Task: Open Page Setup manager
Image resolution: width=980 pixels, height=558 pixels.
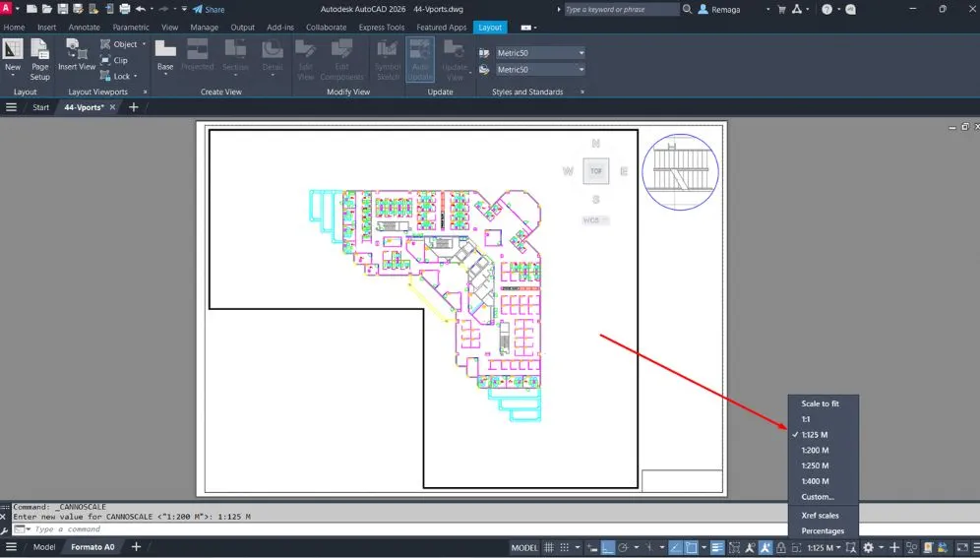Action: [39, 59]
